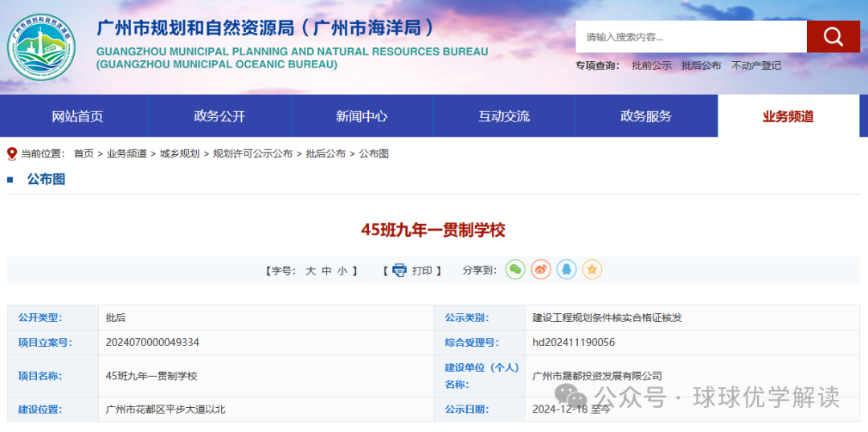This screenshot has width=868, height=432.
Task: Click the red location pin icon
Action: click(12, 154)
